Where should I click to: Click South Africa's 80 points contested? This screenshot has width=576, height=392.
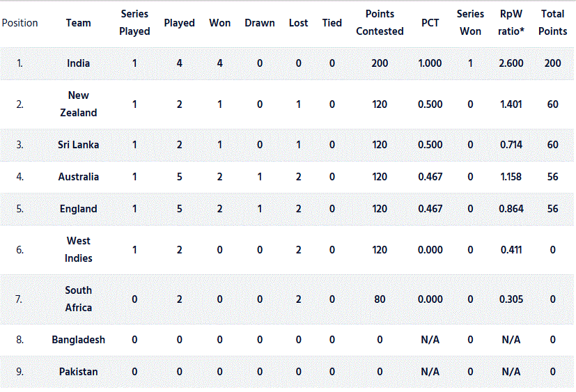pos(380,299)
